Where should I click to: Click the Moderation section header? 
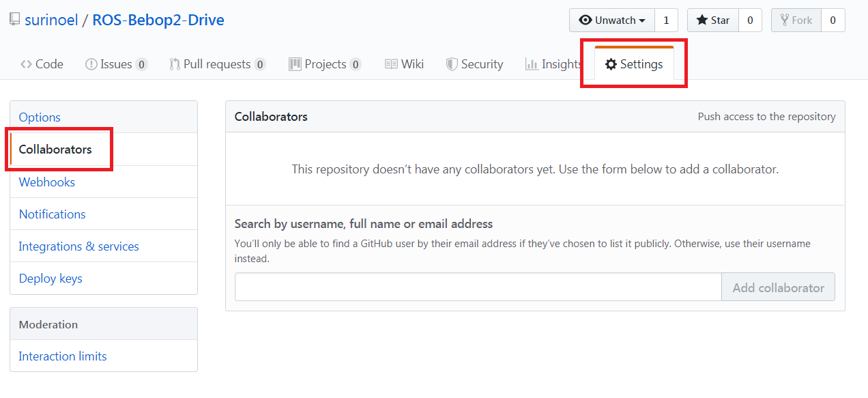coord(104,324)
